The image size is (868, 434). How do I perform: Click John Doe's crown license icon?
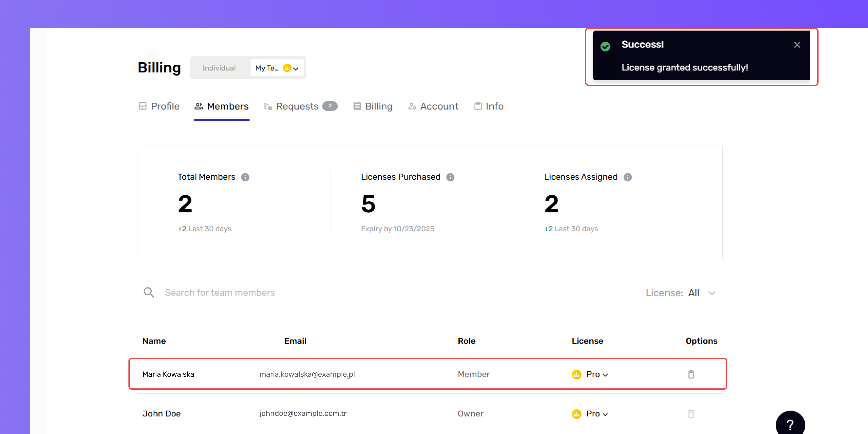[x=577, y=414]
